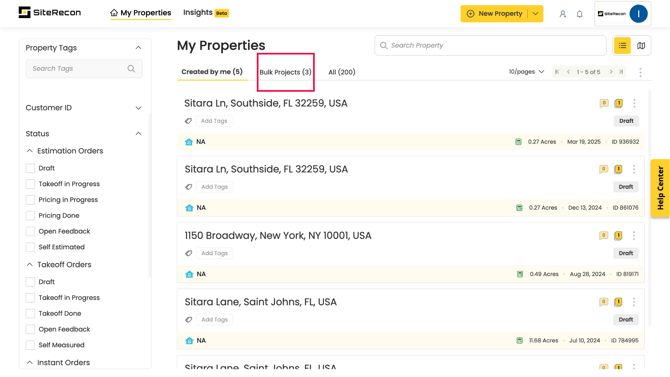670x377 pixels.
Task: Switch to the All (200) tab
Action: (x=342, y=72)
